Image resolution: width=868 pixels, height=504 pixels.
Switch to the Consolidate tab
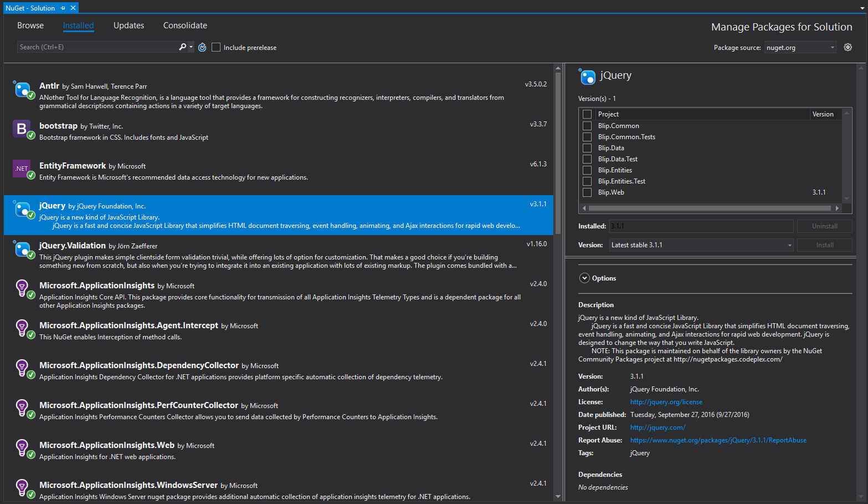point(185,26)
